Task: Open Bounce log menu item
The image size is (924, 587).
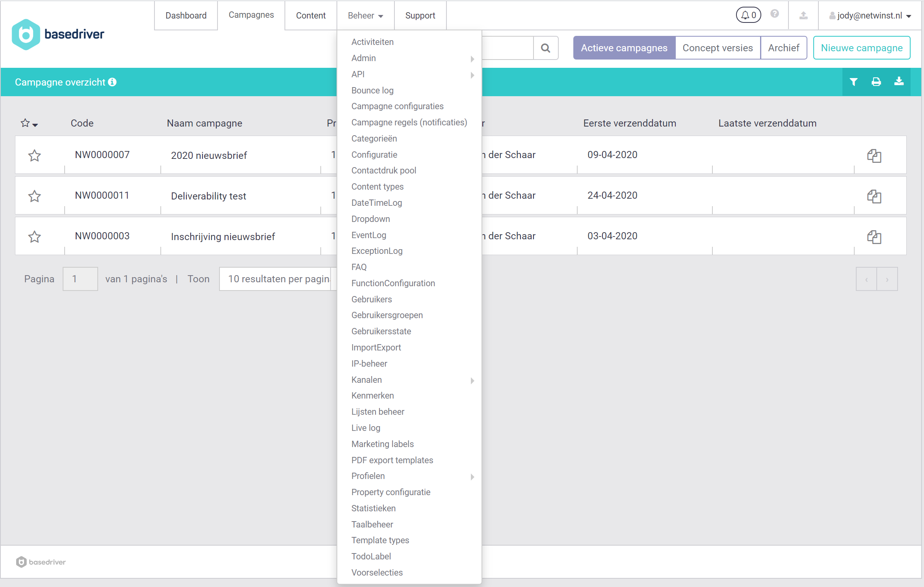Action: click(372, 91)
